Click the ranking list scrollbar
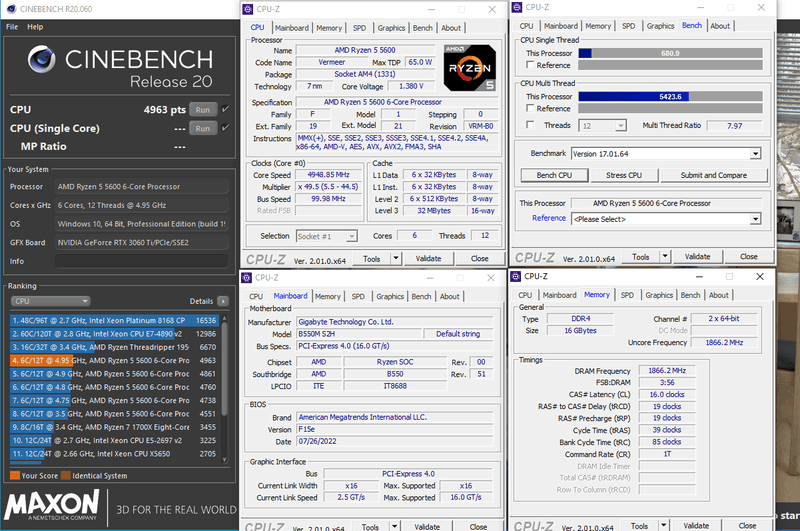 224,389
